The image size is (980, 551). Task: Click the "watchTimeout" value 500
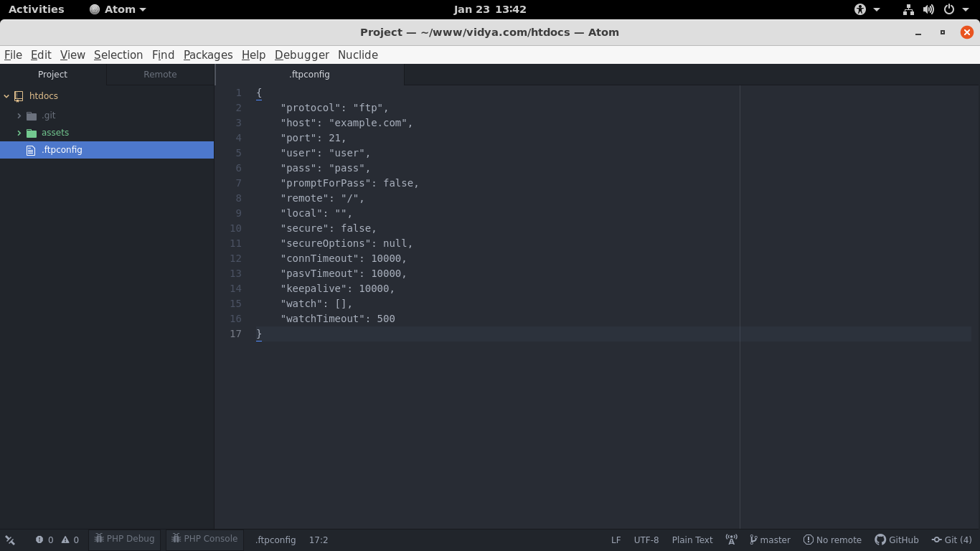tap(386, 319)
